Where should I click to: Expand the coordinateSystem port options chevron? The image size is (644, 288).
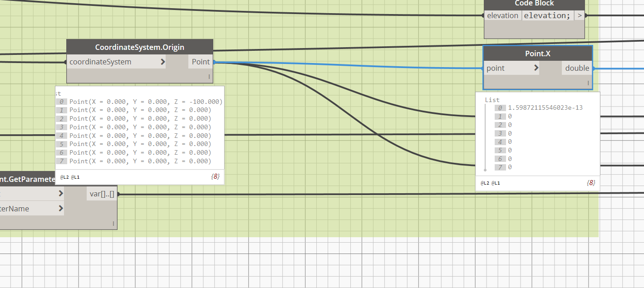coord(163,62)
